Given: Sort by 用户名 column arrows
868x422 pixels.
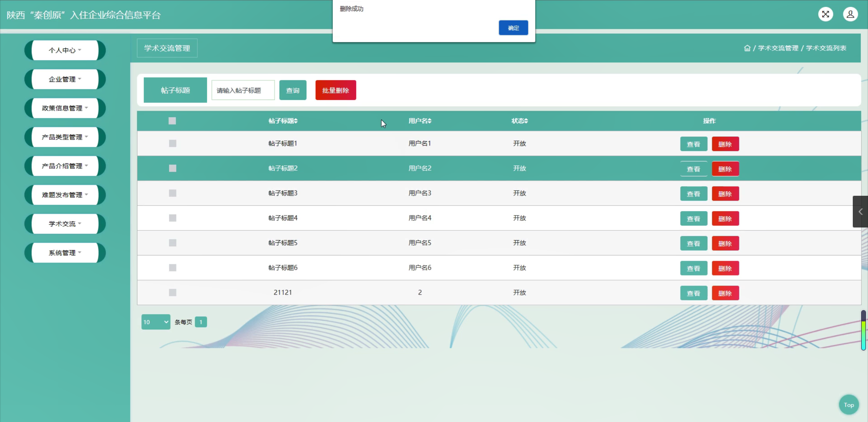Looking at the screenshot, I should click(430, 121).
